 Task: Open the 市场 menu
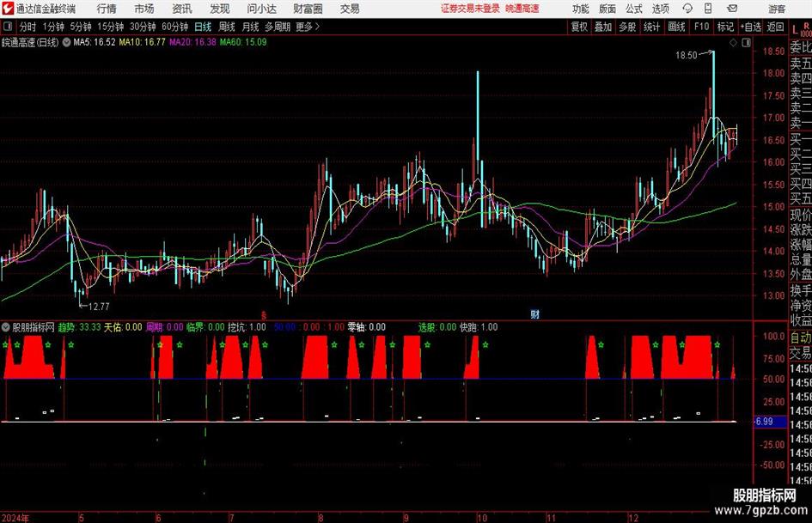(x=144, y=9)
